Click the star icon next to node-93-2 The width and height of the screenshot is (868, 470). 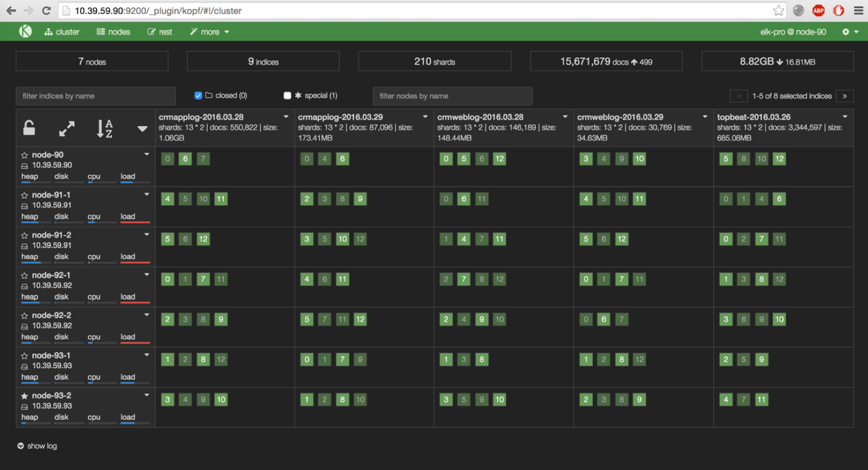(x=24, y=396)
